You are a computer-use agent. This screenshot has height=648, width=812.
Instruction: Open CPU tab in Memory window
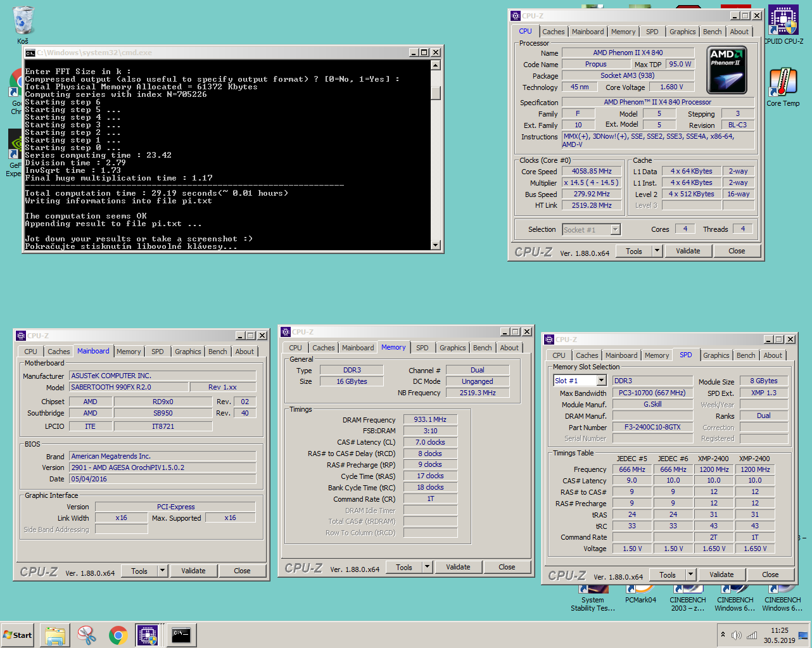296,348
